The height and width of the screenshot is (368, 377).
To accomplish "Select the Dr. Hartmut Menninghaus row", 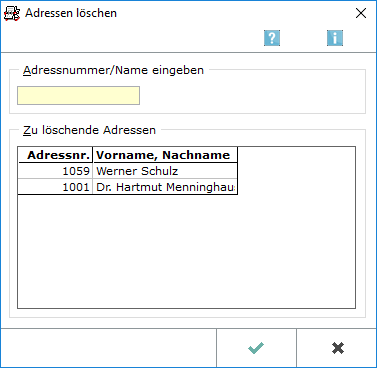I will click(x=128, y=187).
